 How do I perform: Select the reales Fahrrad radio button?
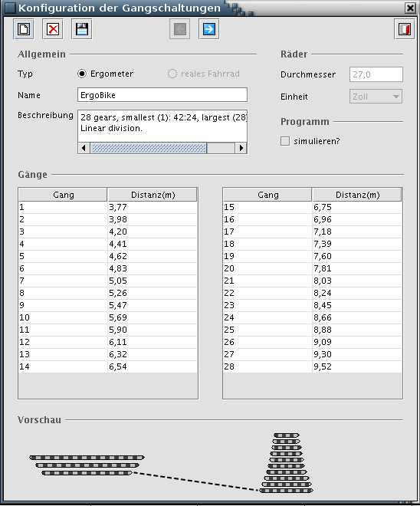(172, 74)
